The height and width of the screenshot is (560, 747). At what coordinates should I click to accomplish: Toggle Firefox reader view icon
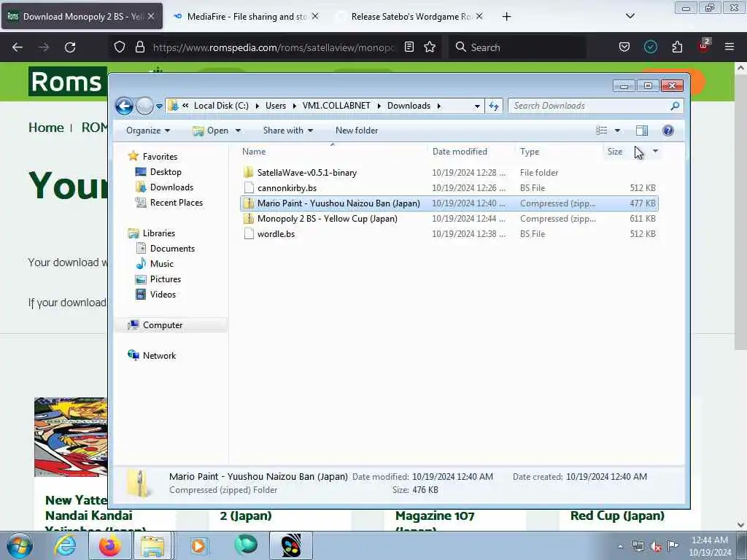(x=409, y=47)
